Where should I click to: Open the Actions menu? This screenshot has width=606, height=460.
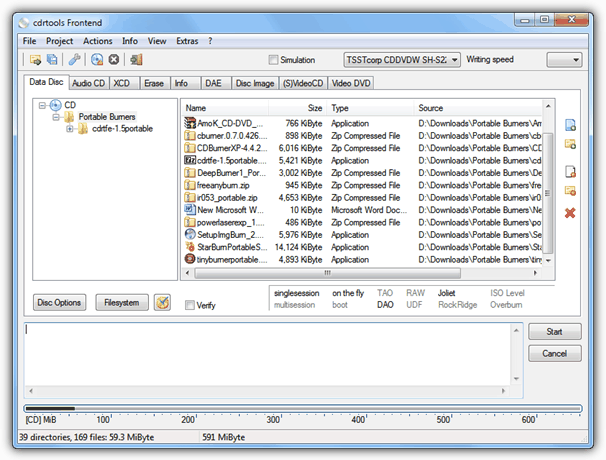pyautogui.click(x=98, y=41)
